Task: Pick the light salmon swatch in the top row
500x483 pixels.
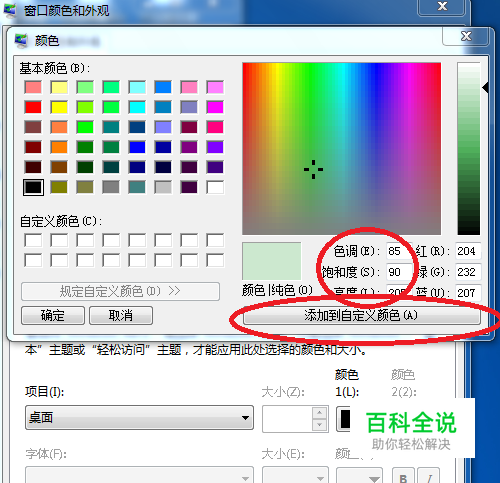Action: pos(33,87)
